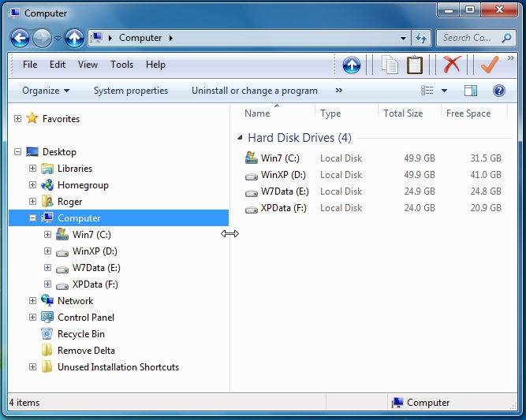526x420 pixels.
Task: Open the view options dropdown arrow
Action: pyautogui.click(x=444, y=91)
